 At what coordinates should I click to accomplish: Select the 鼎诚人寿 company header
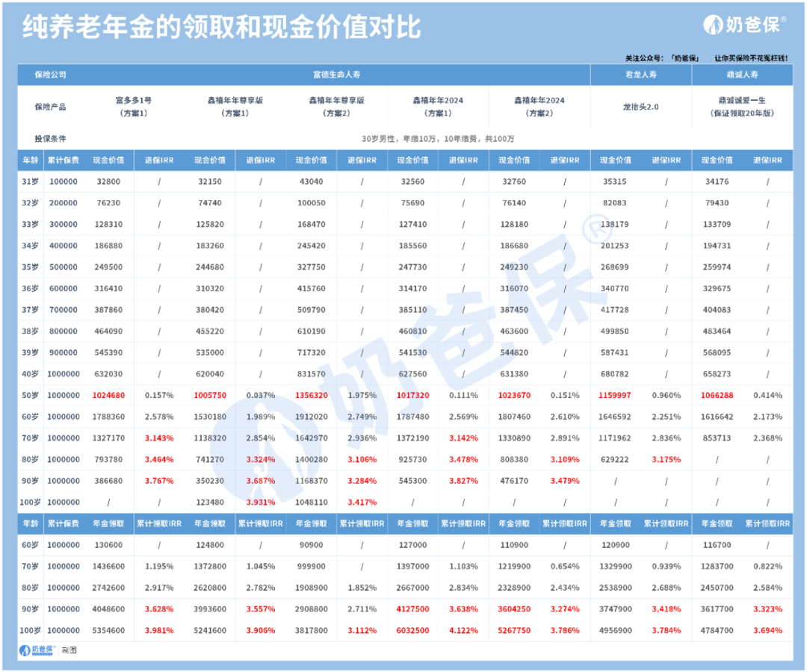pos(742,75)
